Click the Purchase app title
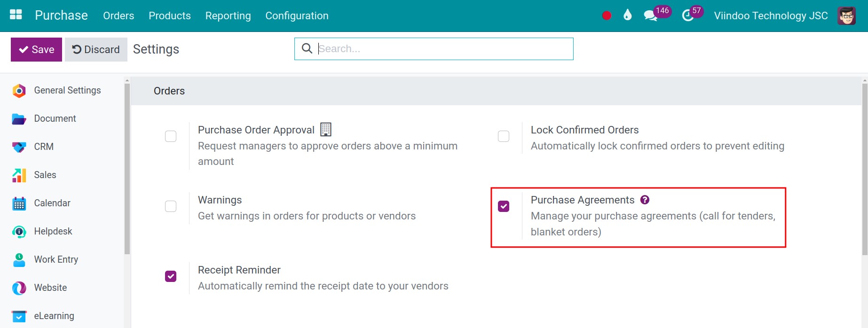Image resolution: width=868 pixels, height=328 pixels. click(61, 15)
